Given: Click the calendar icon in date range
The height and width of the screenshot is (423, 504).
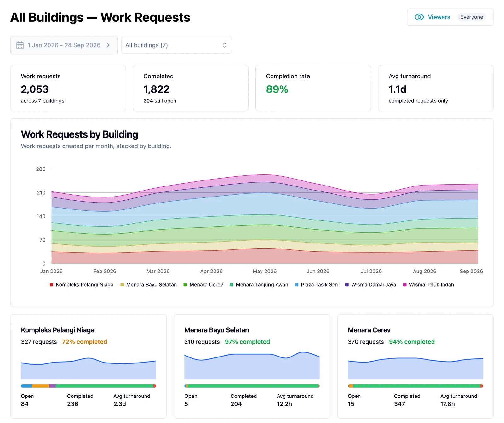Looking at the screenshot, I should coord(20,45).
